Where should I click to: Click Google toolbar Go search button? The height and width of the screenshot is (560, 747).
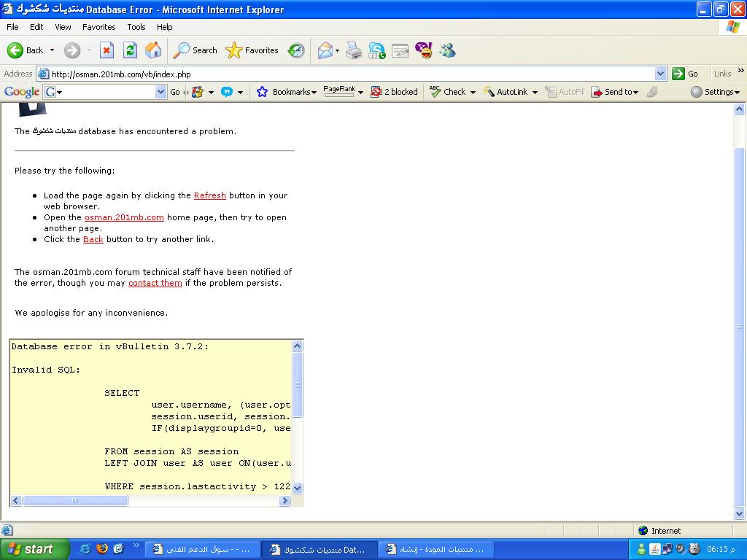click(x=175, y=92)
